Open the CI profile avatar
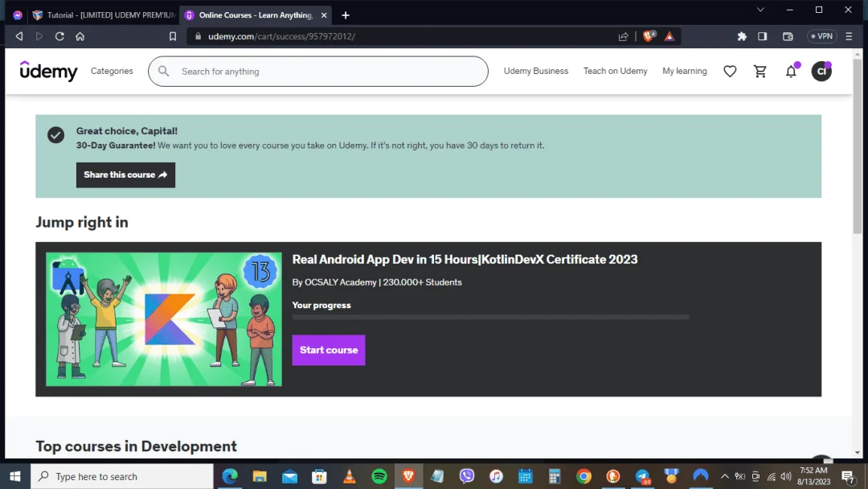Image resolution: width=868 pixels, height=489 pixels. tap(821, 71)
